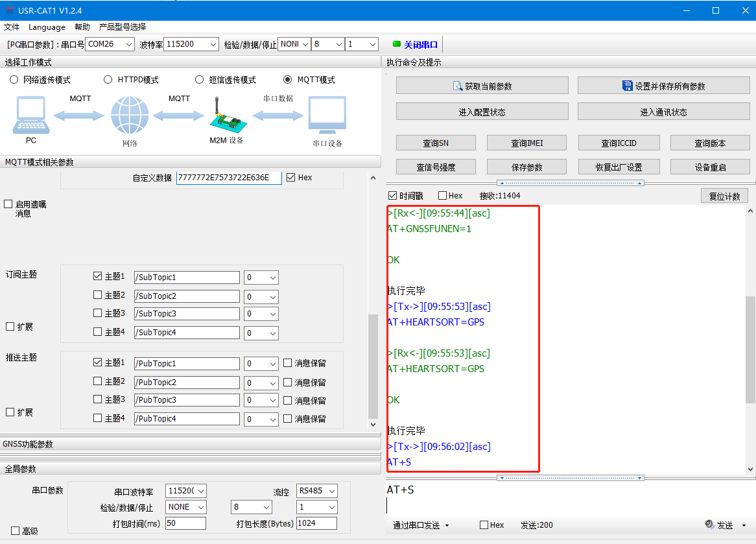756x544 pixels.
Task: Open the 产品型号选择 menu
Action: pos(122,27)
